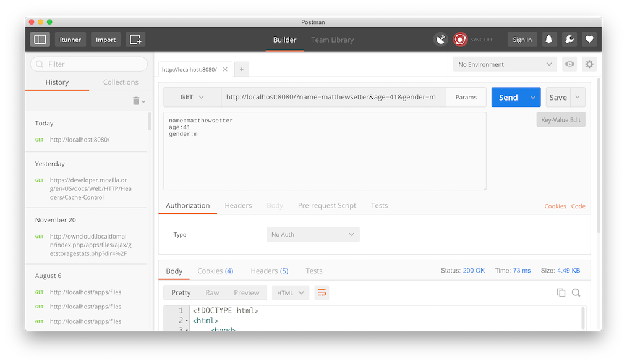
Task: Add a new request tab
Action: tap(242, 69)
